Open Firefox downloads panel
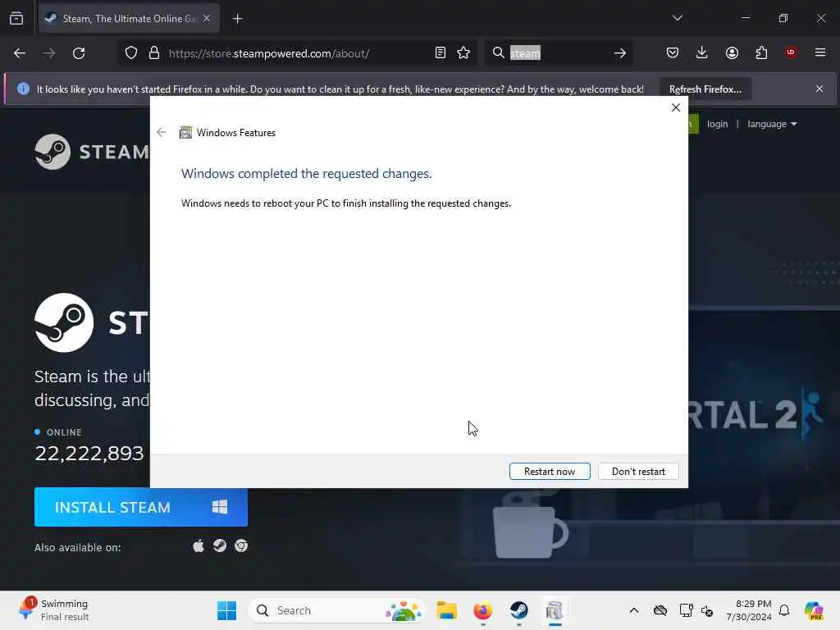Image resolution: width=840 pixels, height=630 pixels. [x=702, y=52]
